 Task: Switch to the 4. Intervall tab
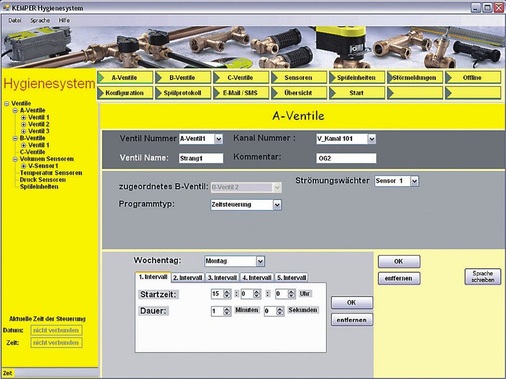257,278
